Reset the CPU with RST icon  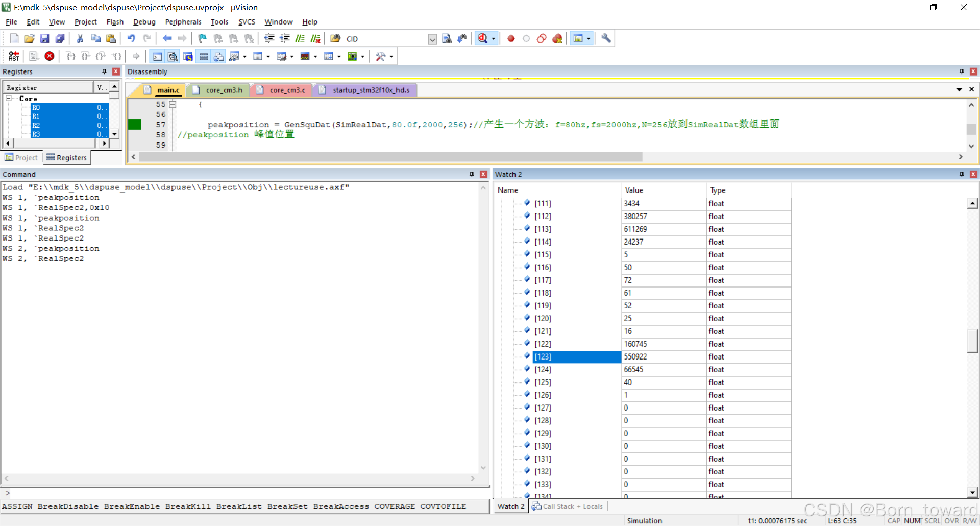14,56
